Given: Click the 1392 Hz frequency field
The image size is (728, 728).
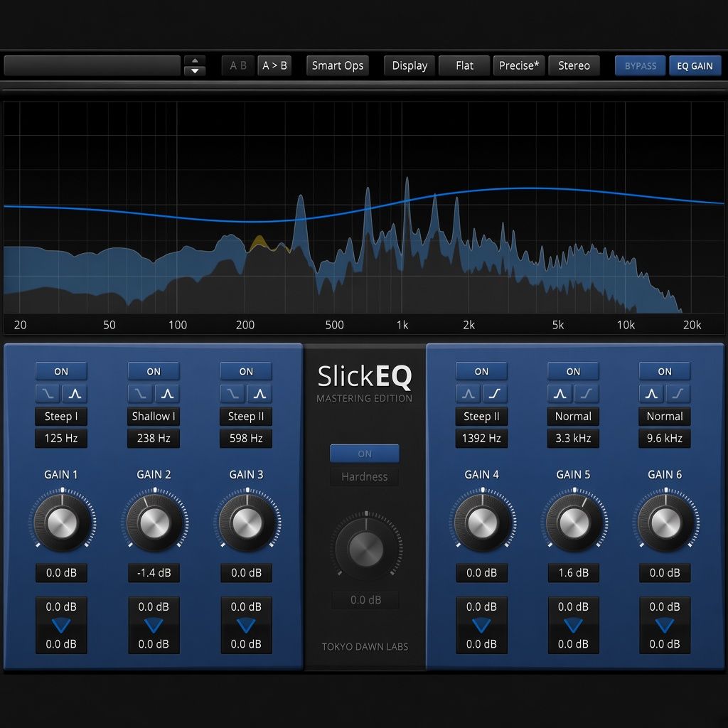Looking at the screenshot, I should pos(481,438).
